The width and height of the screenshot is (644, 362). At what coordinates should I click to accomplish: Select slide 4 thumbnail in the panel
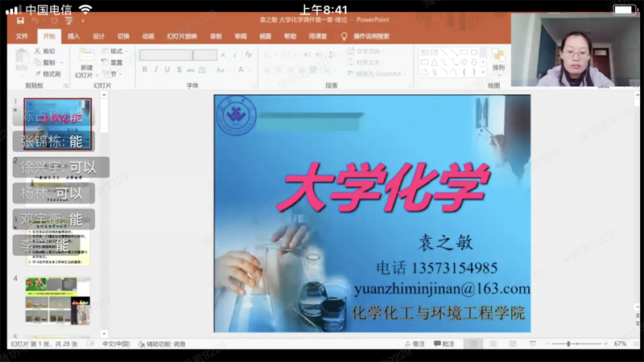pos(57,300)
